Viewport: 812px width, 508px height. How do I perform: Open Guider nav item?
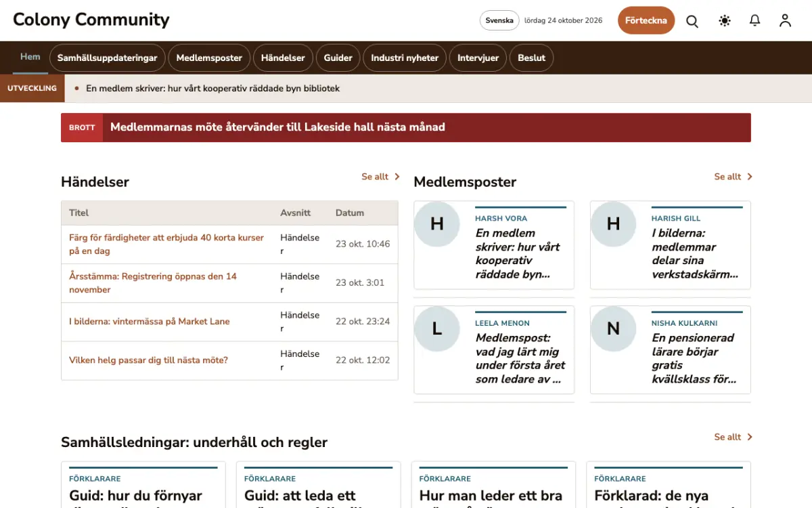tap(338, 58)
